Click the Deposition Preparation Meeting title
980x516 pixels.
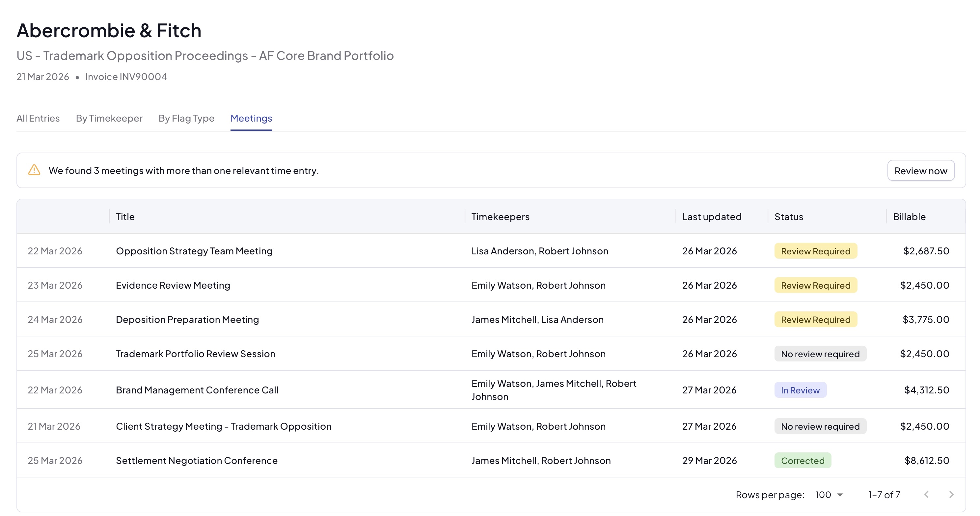coord(187,320)
